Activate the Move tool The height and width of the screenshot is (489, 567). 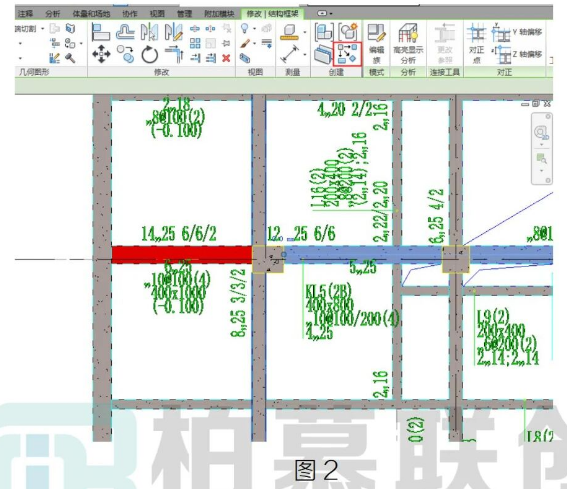point(101,54)
